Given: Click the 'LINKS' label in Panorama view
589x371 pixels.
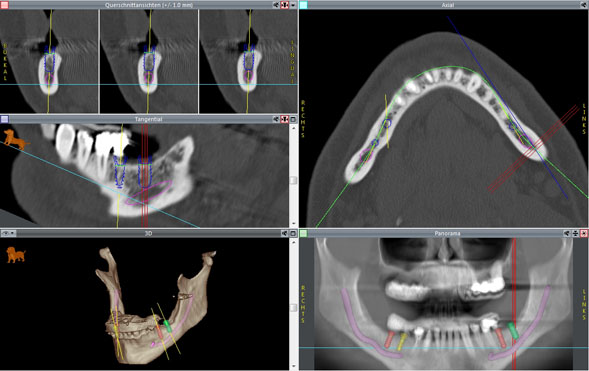Looking at the screenshot, I should [584, 305].
